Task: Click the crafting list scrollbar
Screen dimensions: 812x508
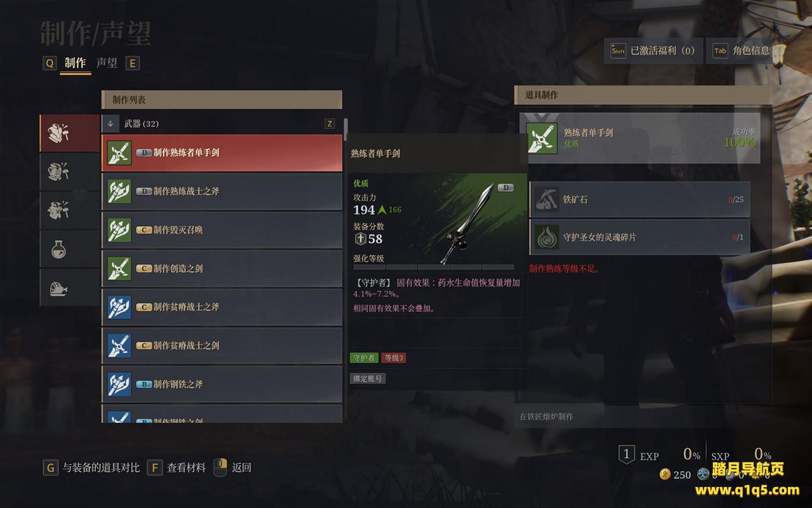Action: (x=346, y=129)
